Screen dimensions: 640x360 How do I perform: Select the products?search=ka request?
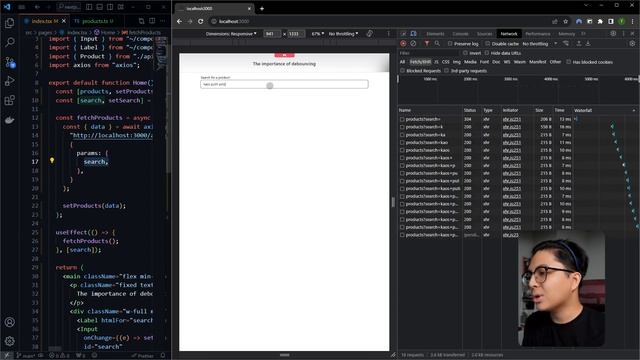point(425,135)
